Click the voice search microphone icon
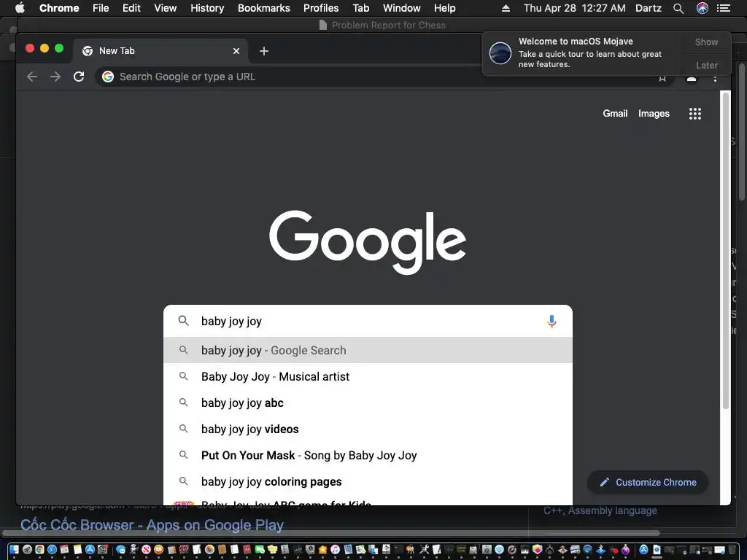Screen dimensions: 747x560 [551, 322]
